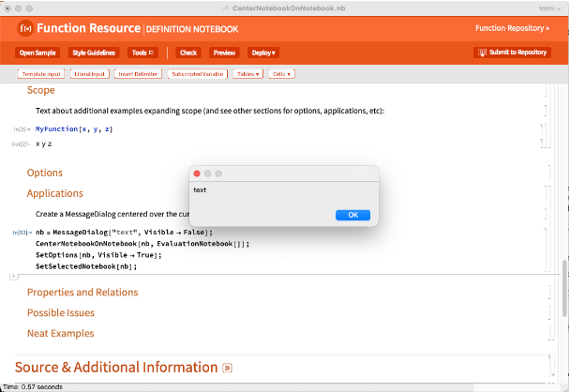The width and height of the screenshot is (570, 392).
Task: Select the Properties and Relations section heading
Action: coord(82,292)
